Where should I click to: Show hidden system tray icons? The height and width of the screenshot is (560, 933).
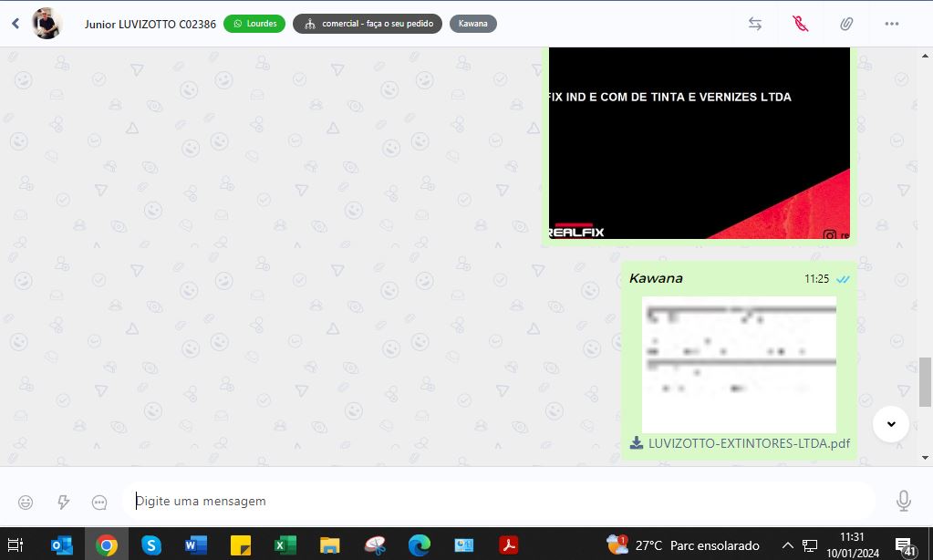click(x=788, y=545)
